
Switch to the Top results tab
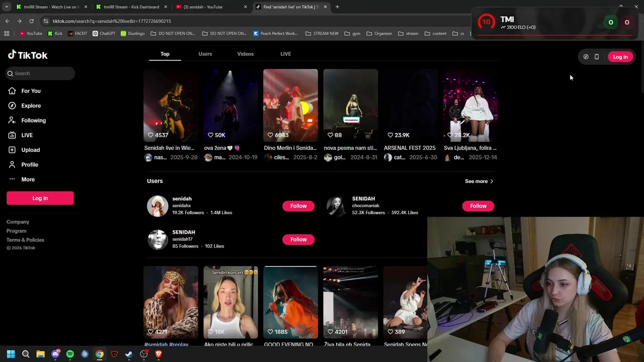coord(165,54)
